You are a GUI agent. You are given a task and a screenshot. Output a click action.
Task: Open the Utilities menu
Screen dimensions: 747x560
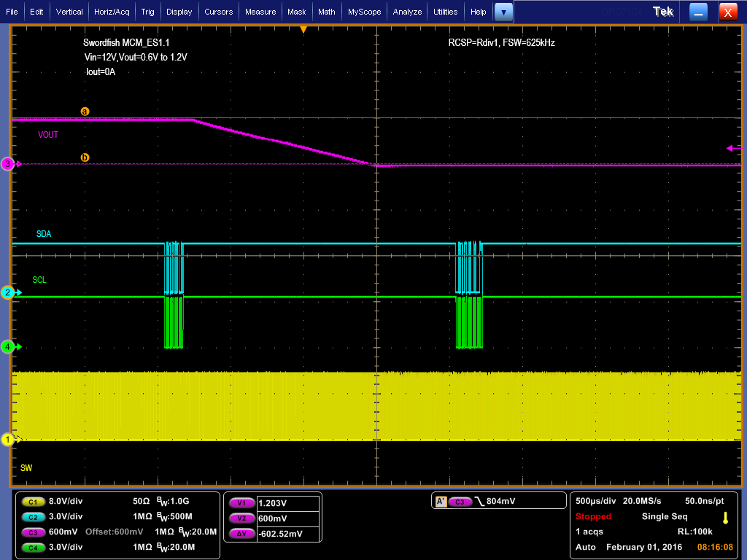pos(446,12)
